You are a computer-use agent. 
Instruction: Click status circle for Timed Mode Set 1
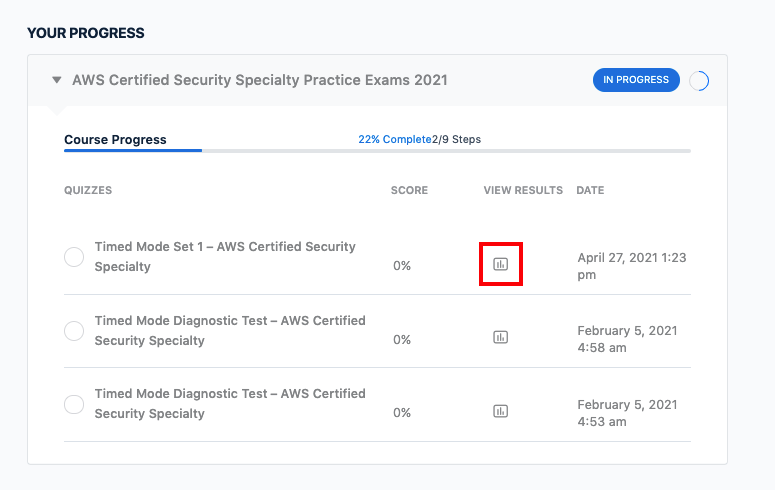74,257
